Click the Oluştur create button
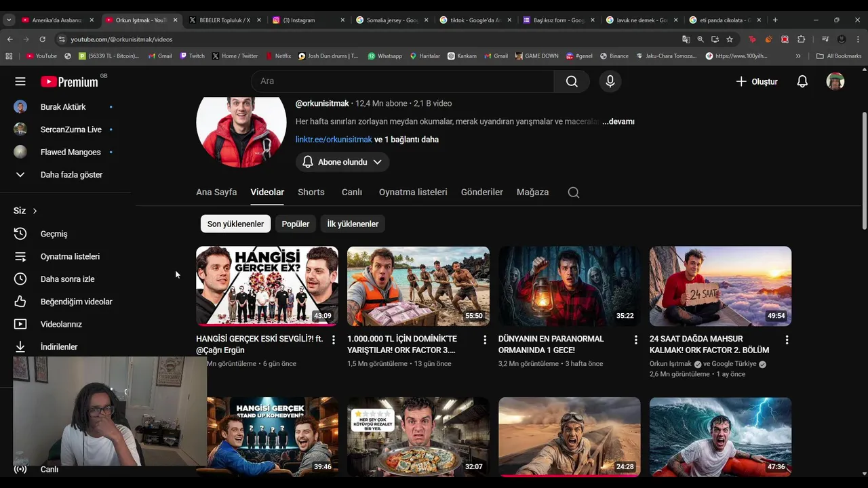 [x=757, y=81]
